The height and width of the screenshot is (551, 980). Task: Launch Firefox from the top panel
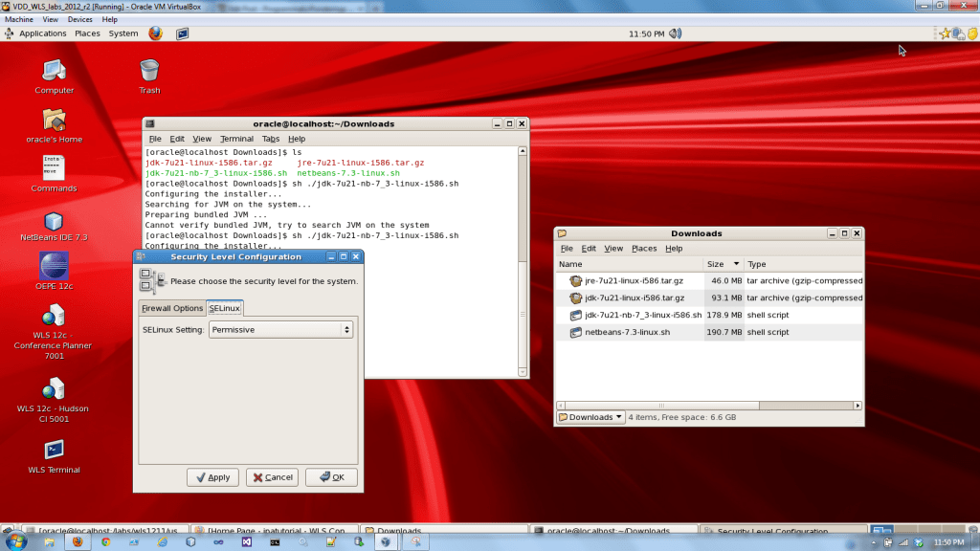[x=154, y=32]
